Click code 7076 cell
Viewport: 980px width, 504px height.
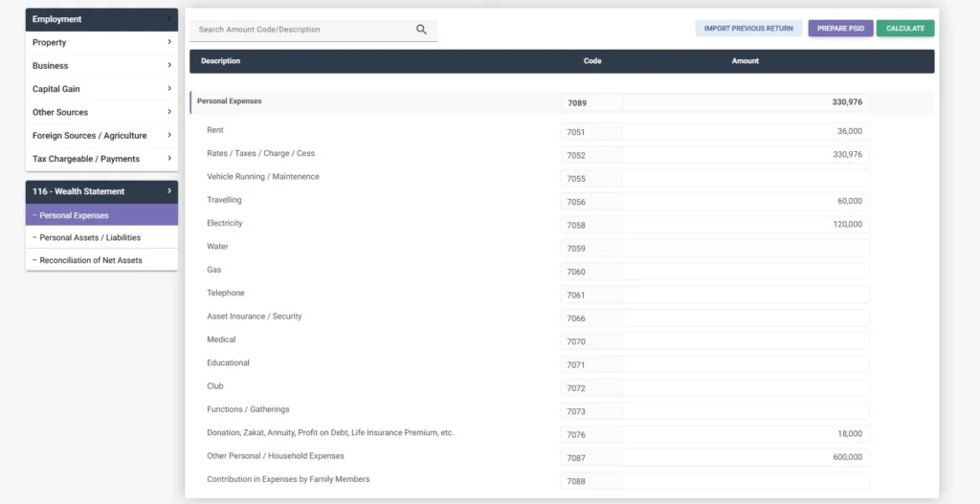point(591,434)
